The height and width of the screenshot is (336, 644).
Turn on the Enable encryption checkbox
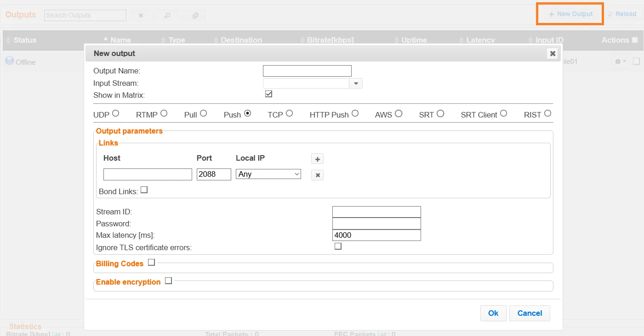coord(168,281)
